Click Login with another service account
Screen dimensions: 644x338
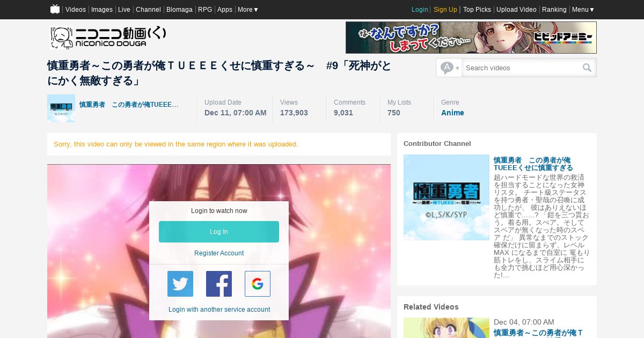pyautogui.click(x=219, y=310)
